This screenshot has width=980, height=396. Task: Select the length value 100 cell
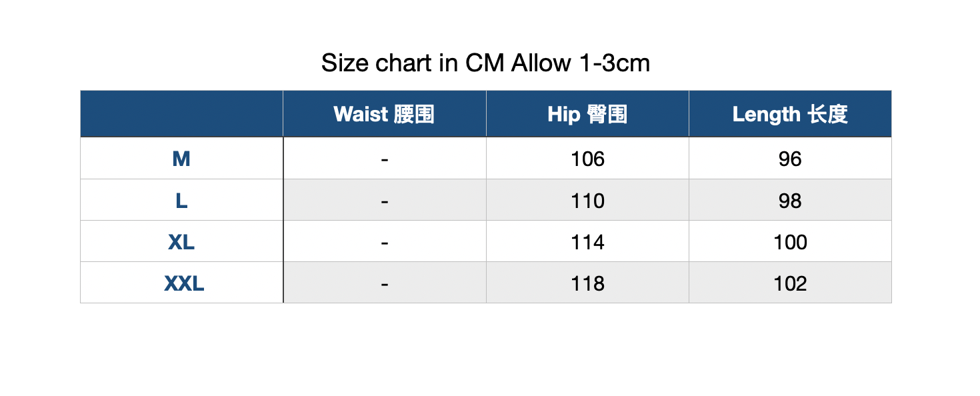[x=790, y=241]
